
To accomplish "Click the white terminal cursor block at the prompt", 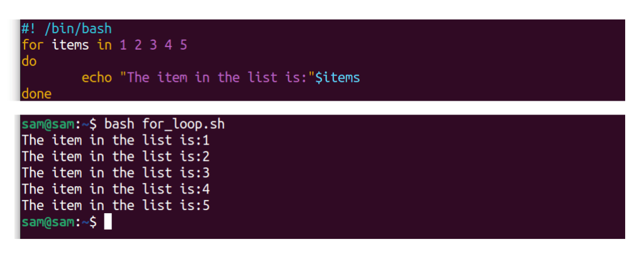I will 108,222.
